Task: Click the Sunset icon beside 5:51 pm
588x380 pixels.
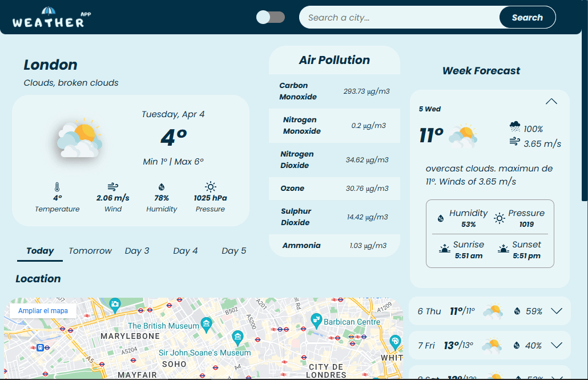Action: (x=503, y=247)
